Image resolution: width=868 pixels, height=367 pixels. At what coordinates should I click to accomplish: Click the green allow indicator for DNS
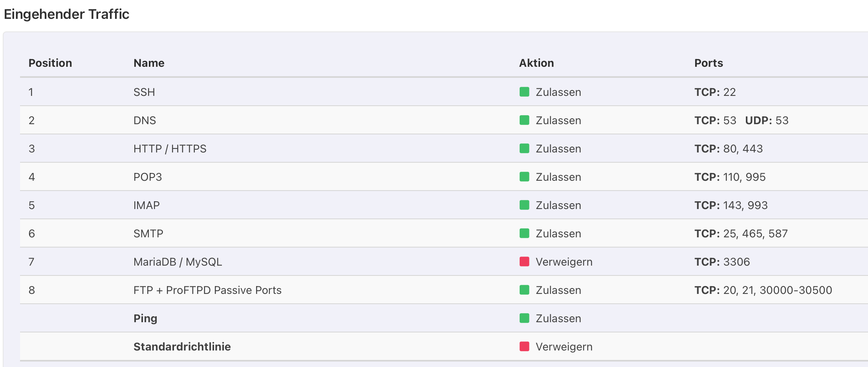524,120
